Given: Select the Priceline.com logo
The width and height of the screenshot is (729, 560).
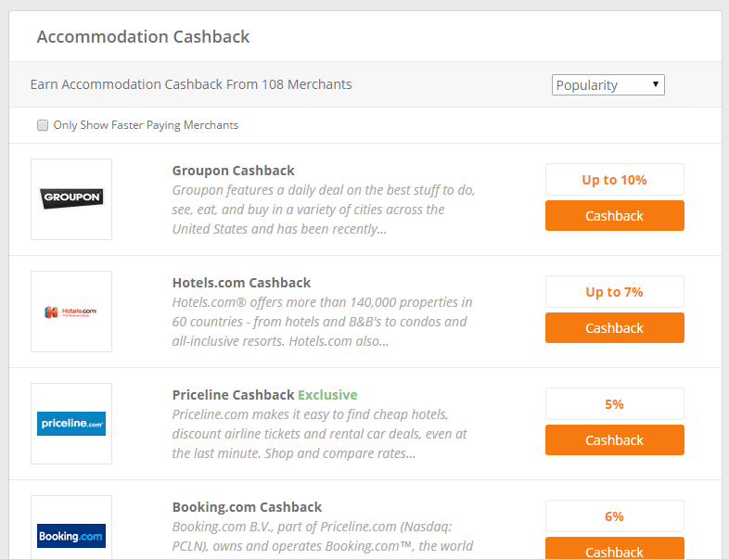Looking at the screenshot, I should [71, 424].
